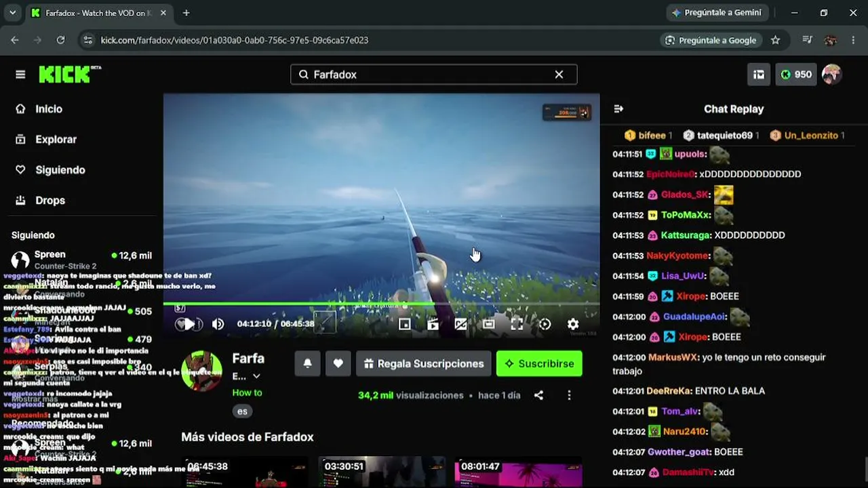Click top gifter tatequieto69
This screenshot has height=488, width=868.
(721, 136)
